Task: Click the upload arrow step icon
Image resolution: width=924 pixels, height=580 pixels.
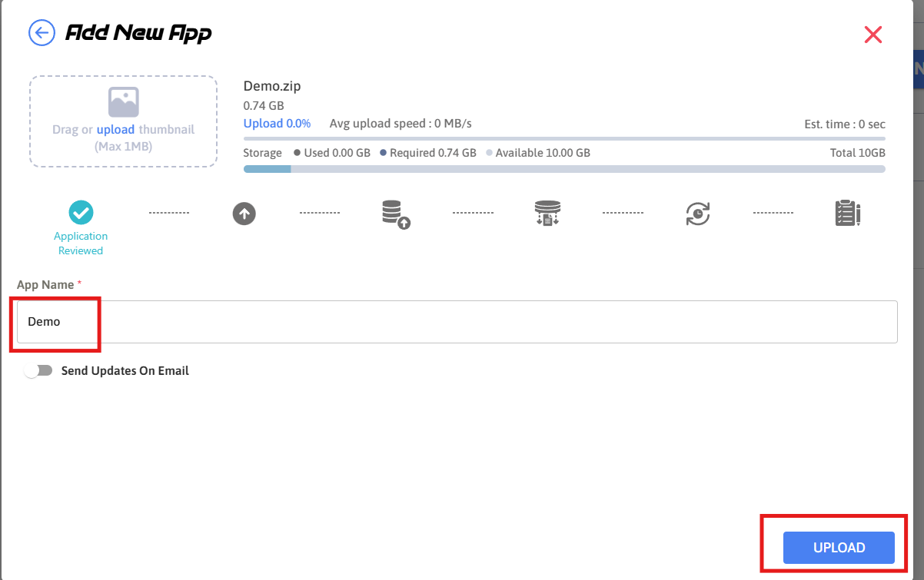Action: point(244,213)
